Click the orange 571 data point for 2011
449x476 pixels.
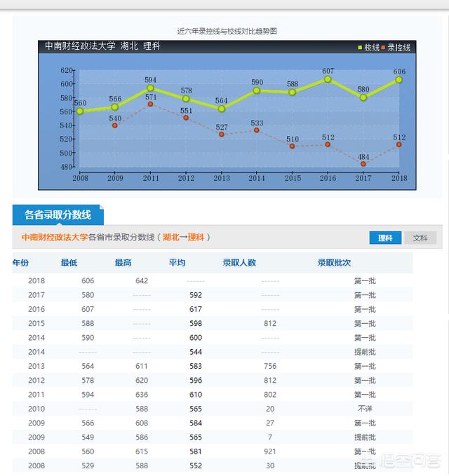click(x=150, y=104)
